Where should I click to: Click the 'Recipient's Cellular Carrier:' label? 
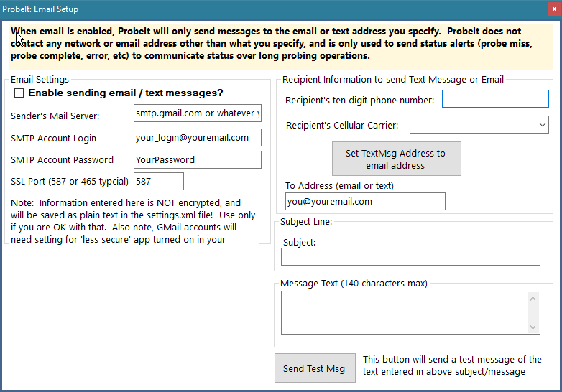coord(342,126)
